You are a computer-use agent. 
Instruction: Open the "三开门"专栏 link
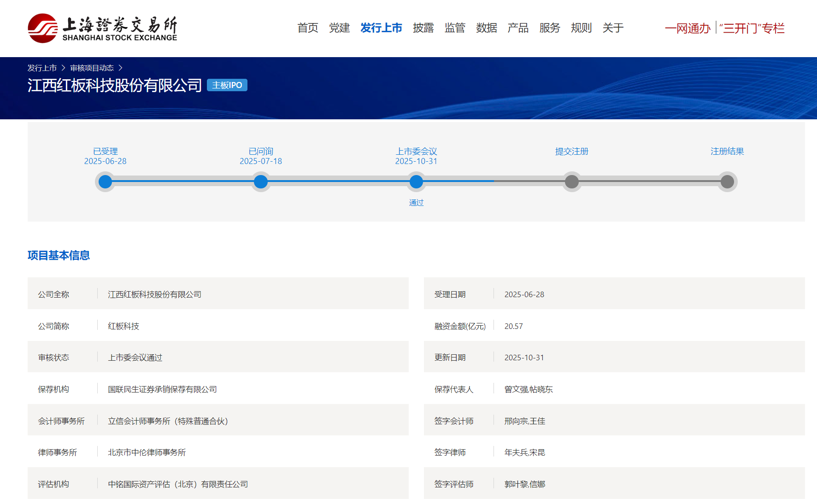point(752,29)
